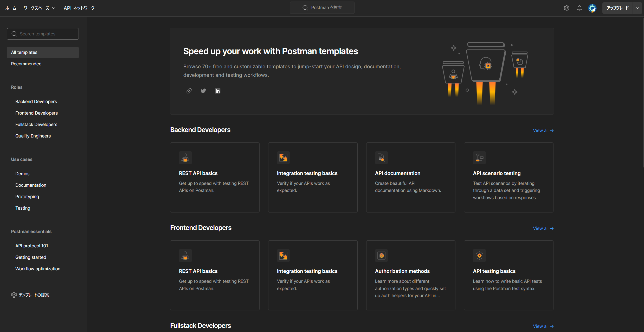Click View all for Backend Developers
Viewport: 644px width, 332px height.
543,130
